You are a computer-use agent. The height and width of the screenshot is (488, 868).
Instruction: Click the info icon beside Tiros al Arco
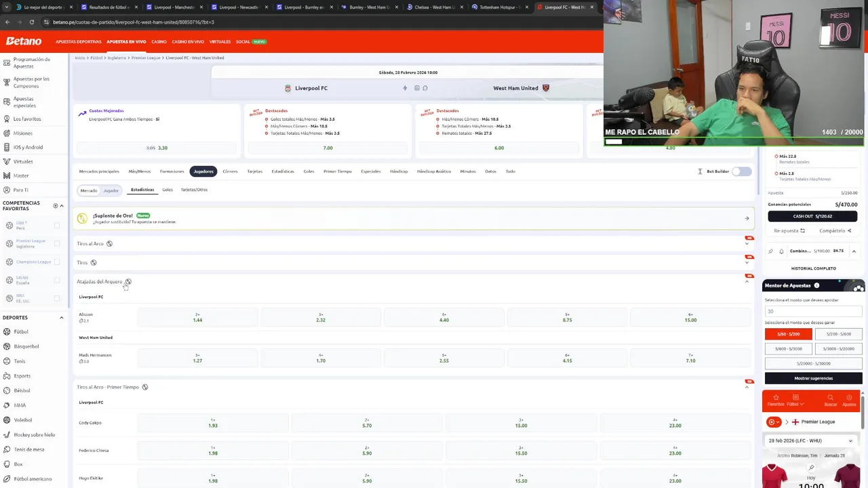(109, 243)
